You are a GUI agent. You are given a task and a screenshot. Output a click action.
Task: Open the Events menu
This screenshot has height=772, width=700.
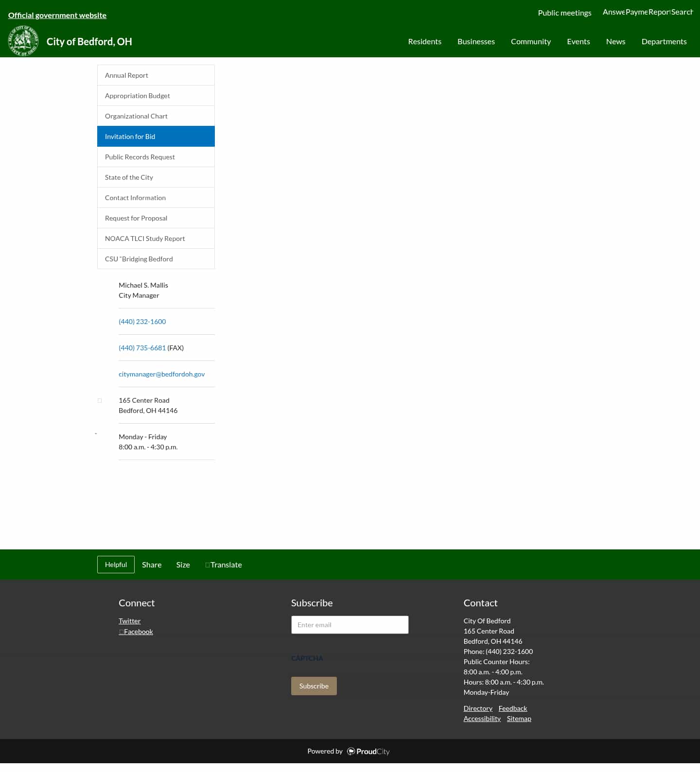point(578,41)
